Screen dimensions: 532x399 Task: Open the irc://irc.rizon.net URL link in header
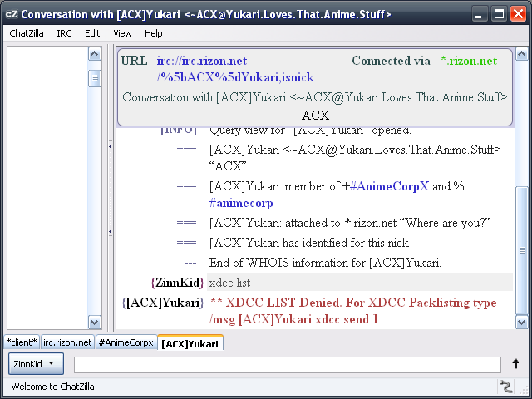(201, 61)
